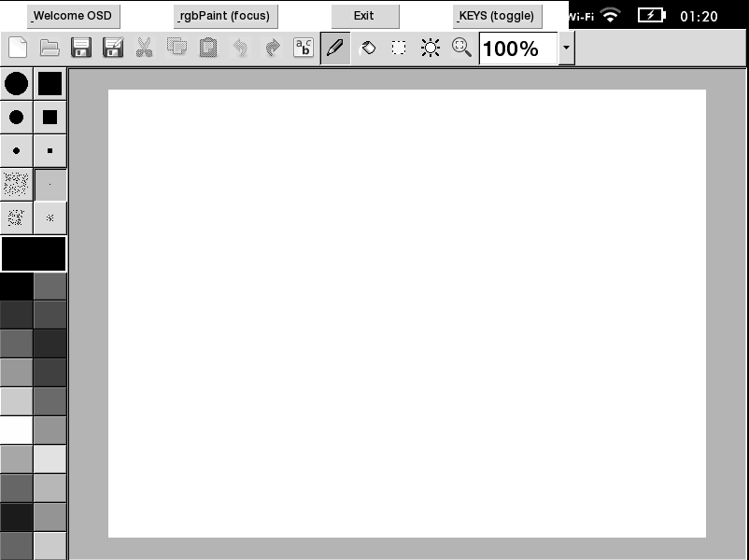
Task: Expand the zoom percentage dropdown arrow
Action: [566, 48]
